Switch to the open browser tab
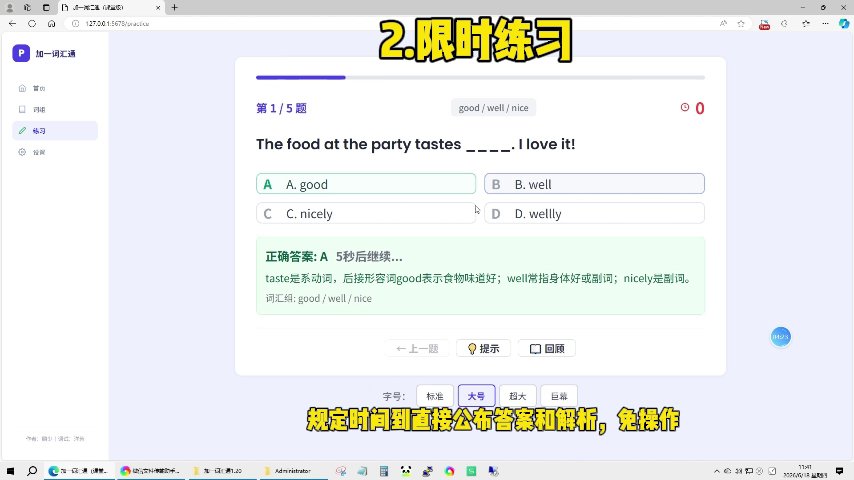The width and height of the screenshot is (854, 480). point(111,8)
